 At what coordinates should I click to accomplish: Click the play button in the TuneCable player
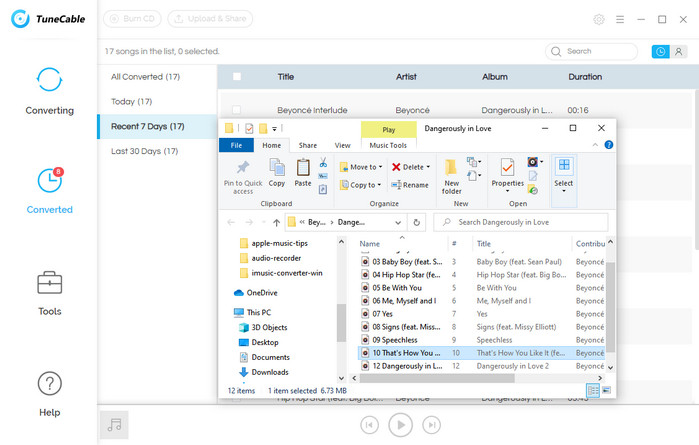pos(400,425)
